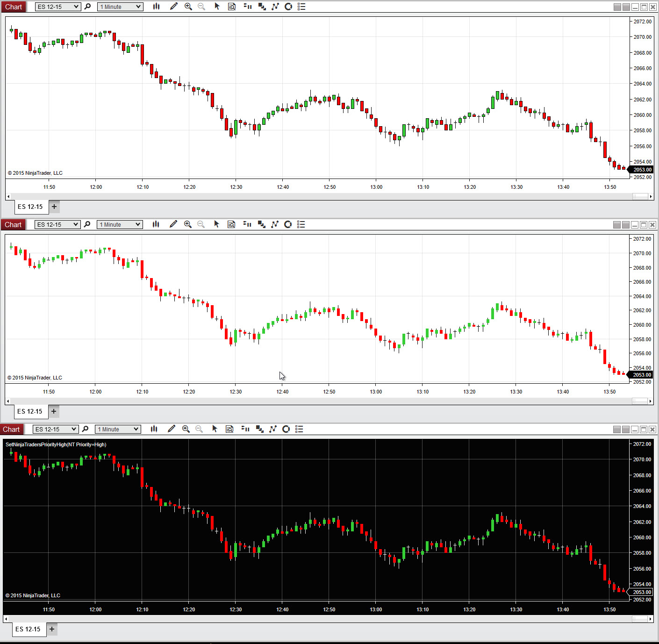
Task: Select pencil drawing tools in bottom chart
Action: click(171, 429)
